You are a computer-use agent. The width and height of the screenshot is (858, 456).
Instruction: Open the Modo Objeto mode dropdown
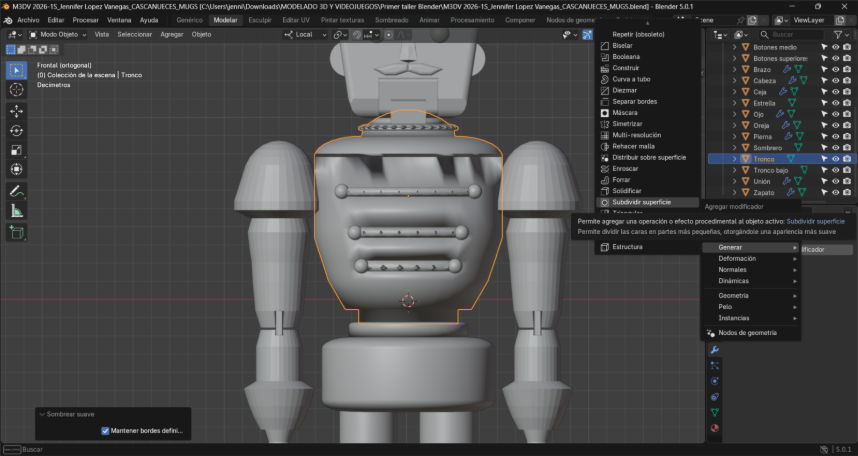[x=60, y=34]
